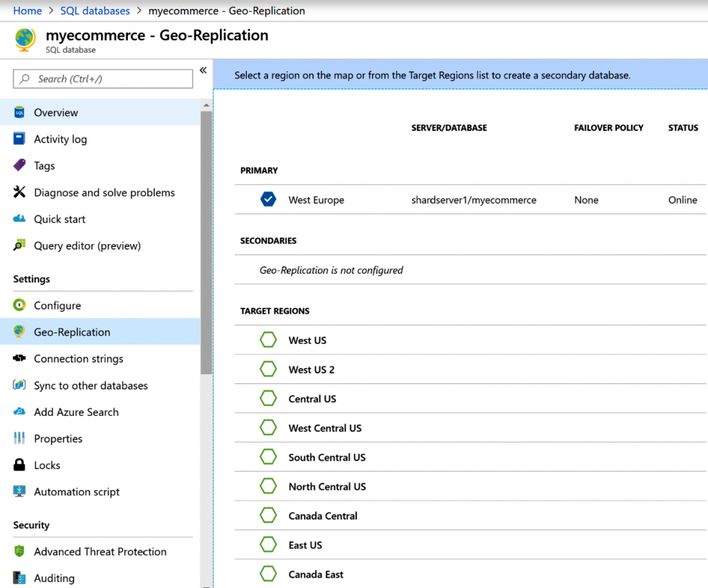Image resolution: width=708 pixels, height=588 pixels.
Task: Toggle the West Europe primary checkmark
Action: pos(268,200)
